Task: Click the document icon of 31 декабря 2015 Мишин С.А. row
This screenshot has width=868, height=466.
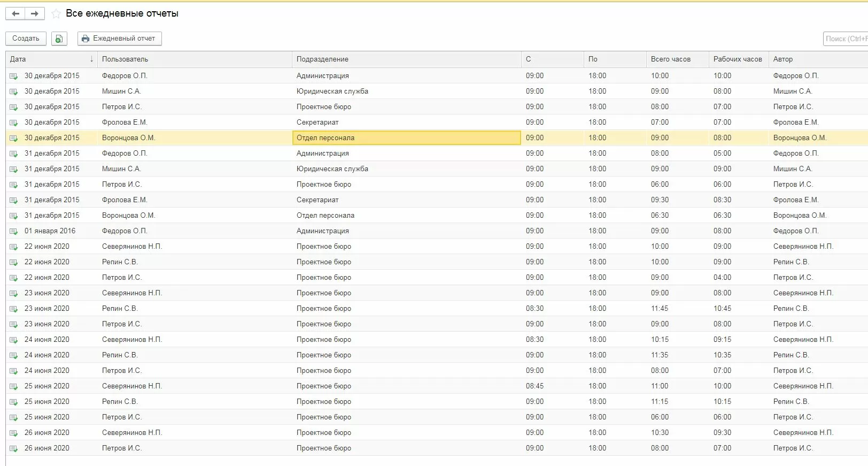Action: 13,169
